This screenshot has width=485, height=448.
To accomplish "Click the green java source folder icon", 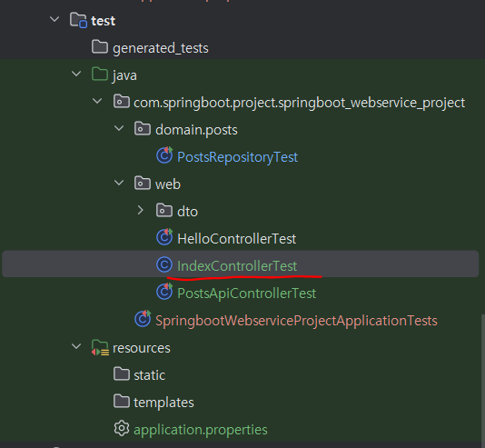I will click(100, 75).
